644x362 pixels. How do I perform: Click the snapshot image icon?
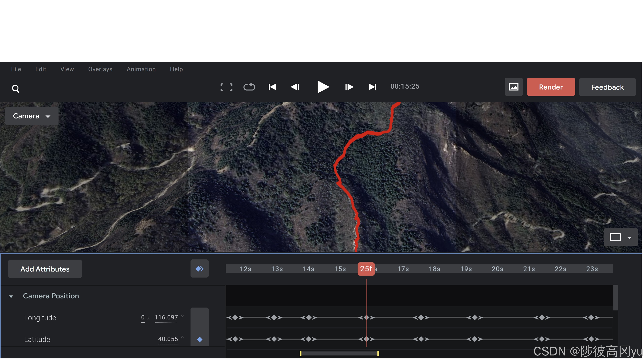514,87
